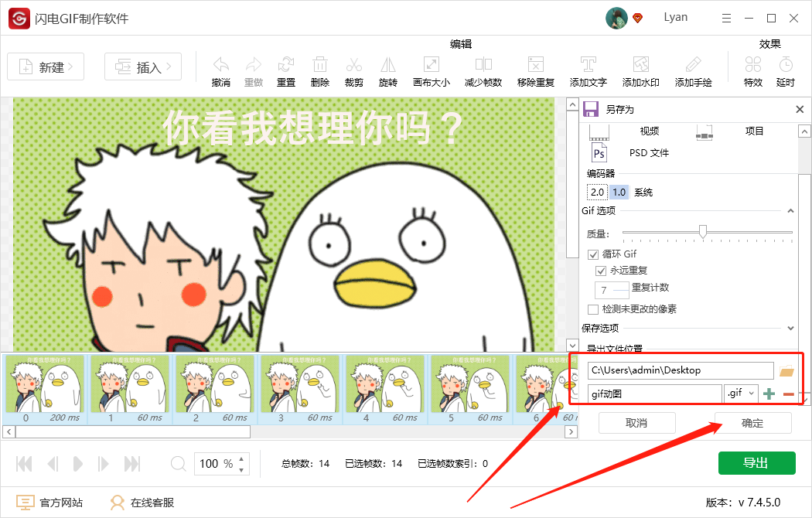Select the 裁剪 crop scissors tool
Viewport: 812px width, 518px height.
(x=353, y=65)
